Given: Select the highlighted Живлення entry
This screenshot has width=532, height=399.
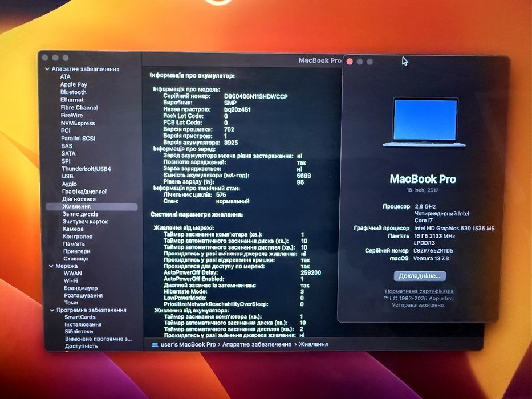Looking at the screenshot, I should coord(92,206).
